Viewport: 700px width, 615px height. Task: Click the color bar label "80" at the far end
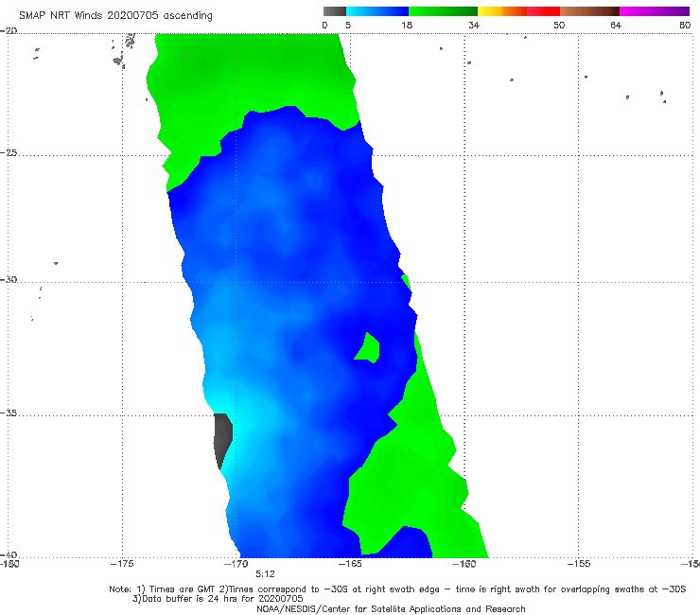(685, 26)
